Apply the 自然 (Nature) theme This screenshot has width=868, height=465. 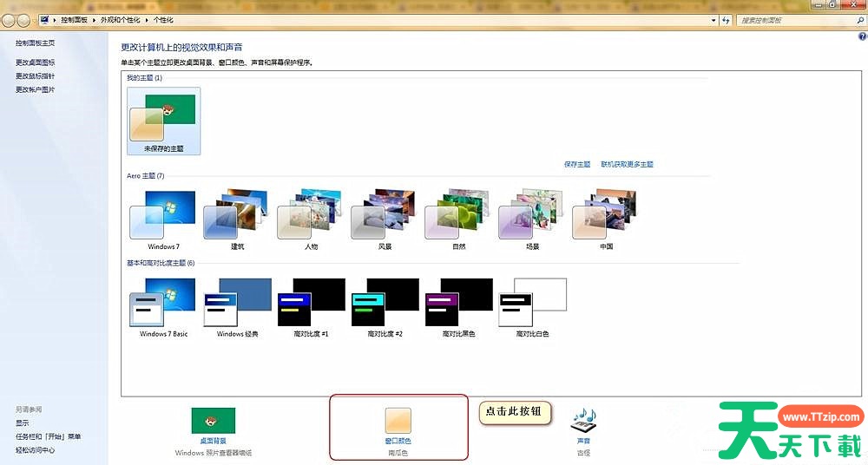coord(458,220)
